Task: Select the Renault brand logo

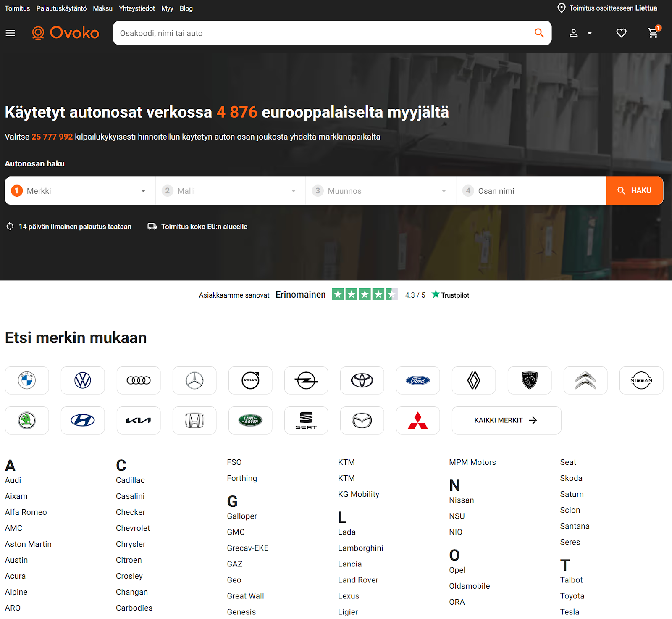Action: 474,380
